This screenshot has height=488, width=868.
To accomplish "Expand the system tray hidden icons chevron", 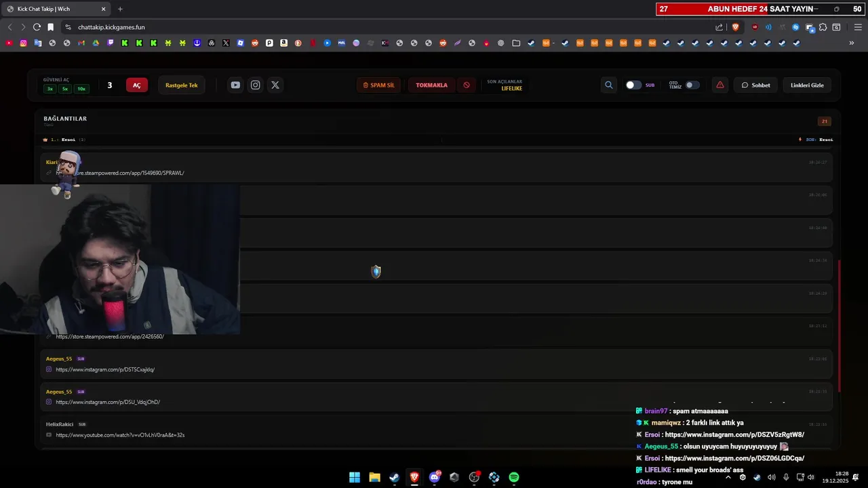I will click(x=728, y=477).
